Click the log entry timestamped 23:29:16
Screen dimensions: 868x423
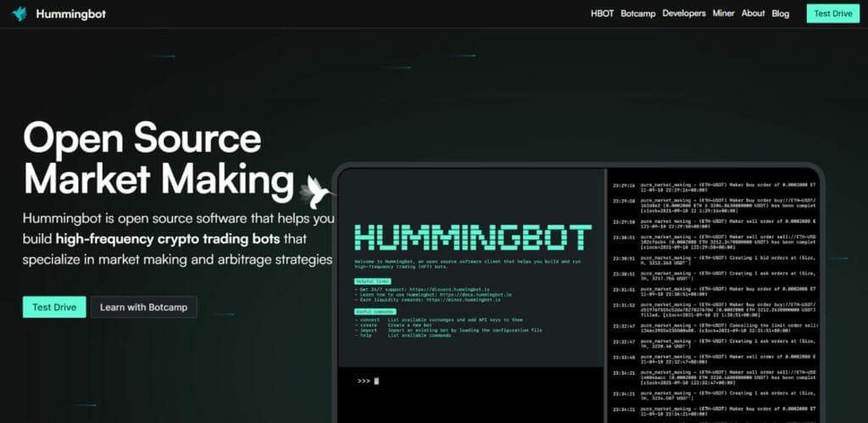714,187
